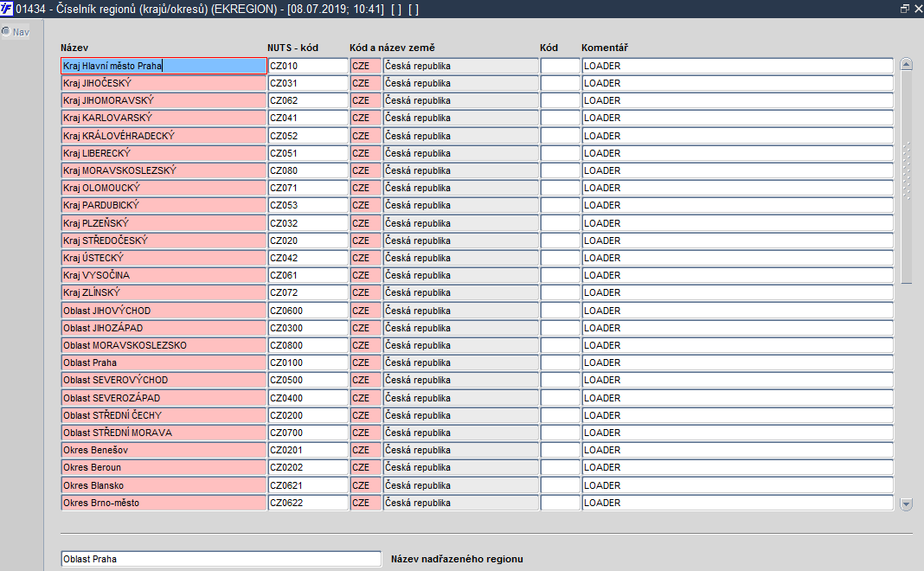Click the scrollbar down arrow

tap(907, 504)
